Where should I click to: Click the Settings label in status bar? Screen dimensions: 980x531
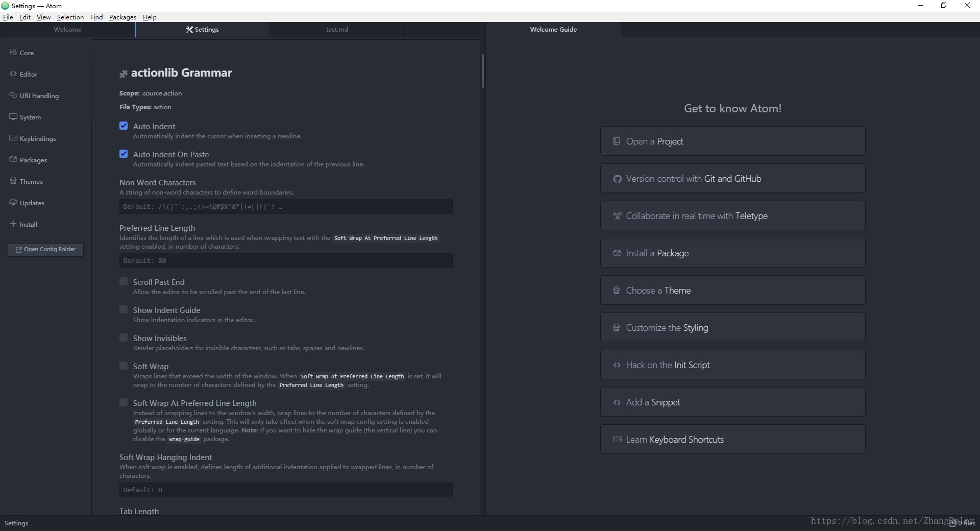16,523
